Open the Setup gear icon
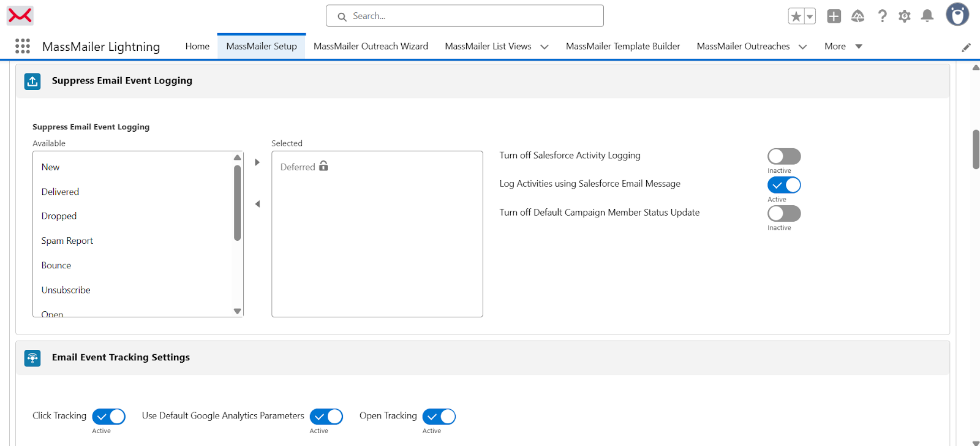The image size is (980, 446). coord(905,17)
